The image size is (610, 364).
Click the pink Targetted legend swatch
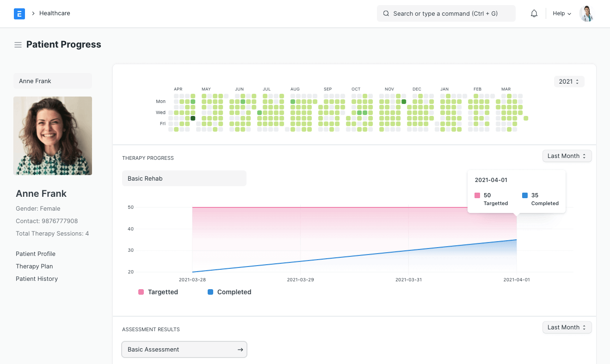(141, 292)
